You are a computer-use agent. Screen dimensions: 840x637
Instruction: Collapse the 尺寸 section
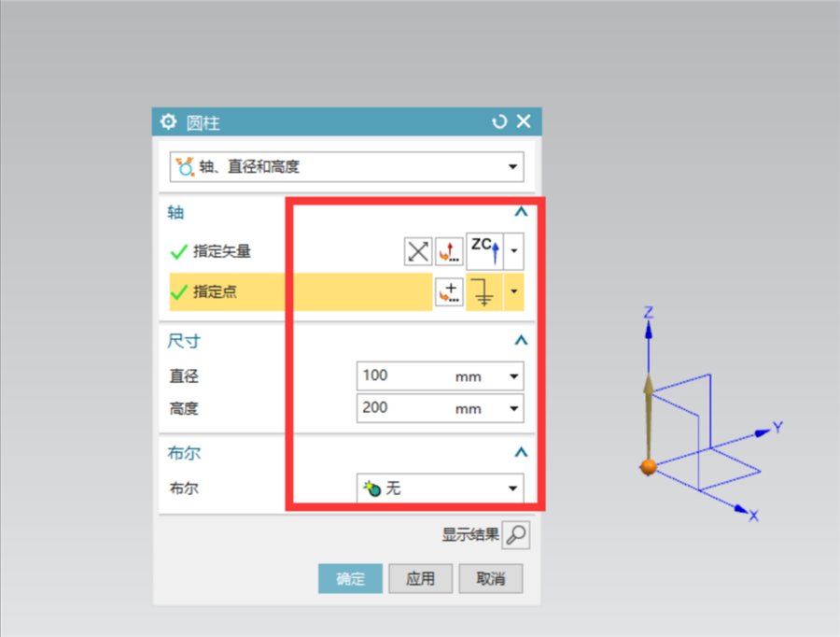(x=521, y=341)
